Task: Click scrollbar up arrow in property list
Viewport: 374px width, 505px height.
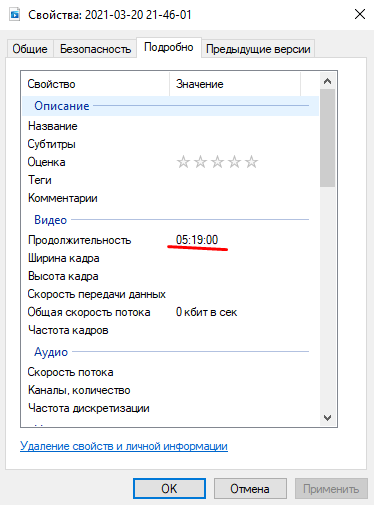Action: click(327, 81)
